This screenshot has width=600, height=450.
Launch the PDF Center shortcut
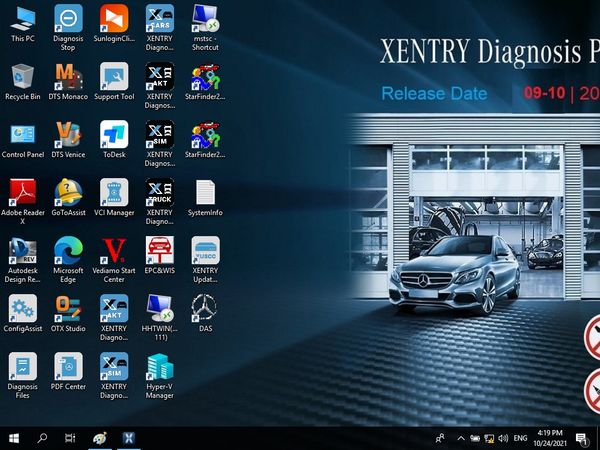68,366
